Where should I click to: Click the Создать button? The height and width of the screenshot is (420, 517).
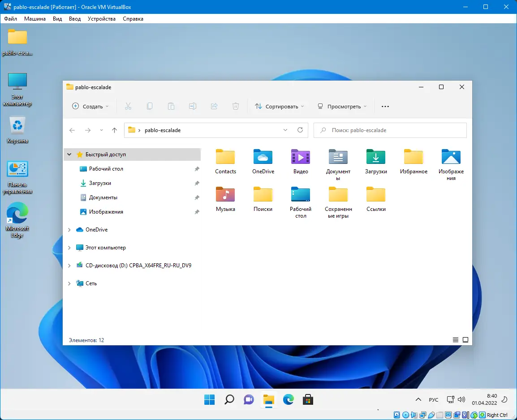click(x=90, y=106)
